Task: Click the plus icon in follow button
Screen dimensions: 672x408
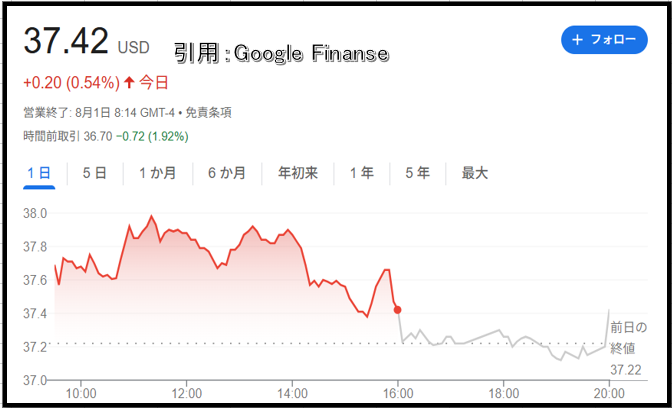Action: pos(577,40)
